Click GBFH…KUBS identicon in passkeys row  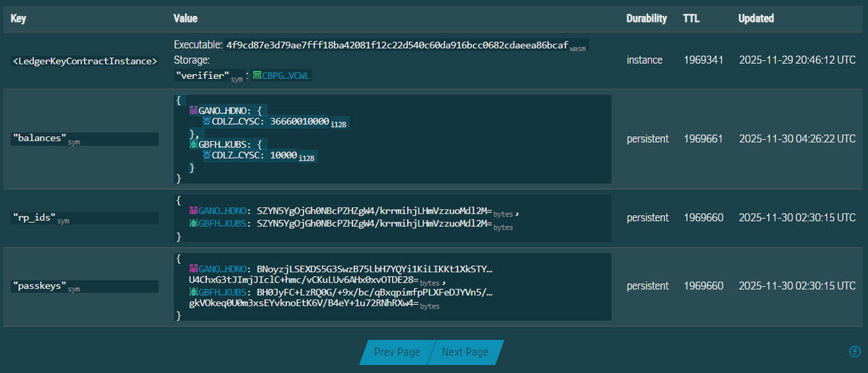point(193,293)
